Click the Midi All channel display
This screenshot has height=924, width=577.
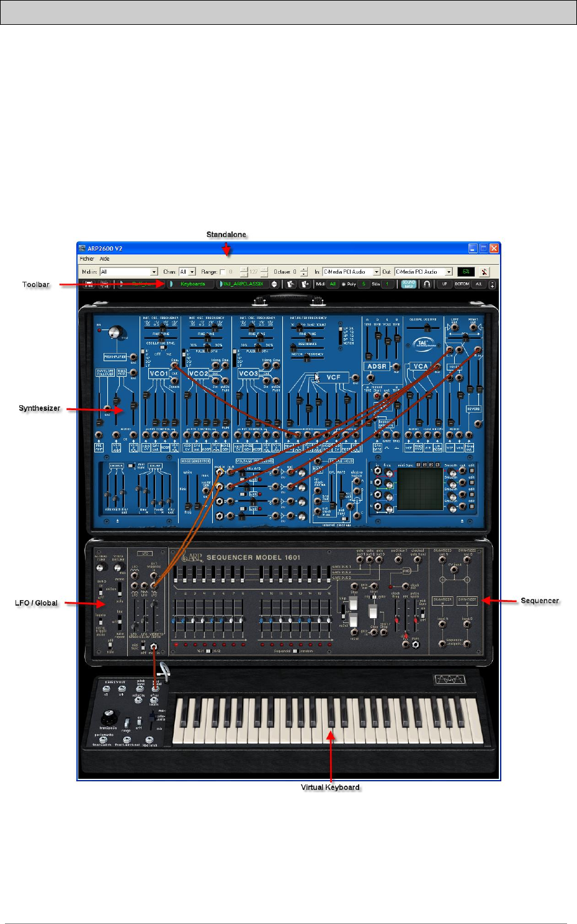pyautogui.click(x=333, y=284)
